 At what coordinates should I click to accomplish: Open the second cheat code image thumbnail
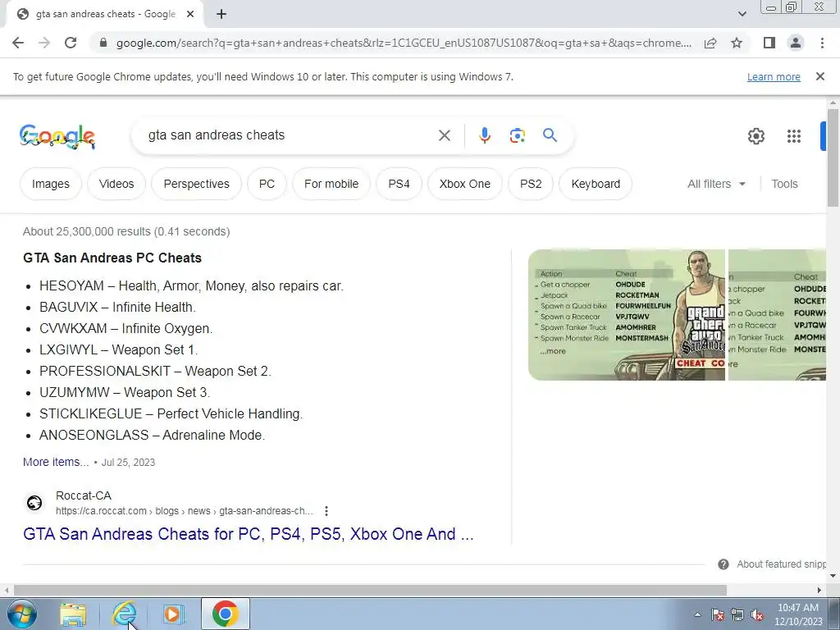tap(778, 315)
